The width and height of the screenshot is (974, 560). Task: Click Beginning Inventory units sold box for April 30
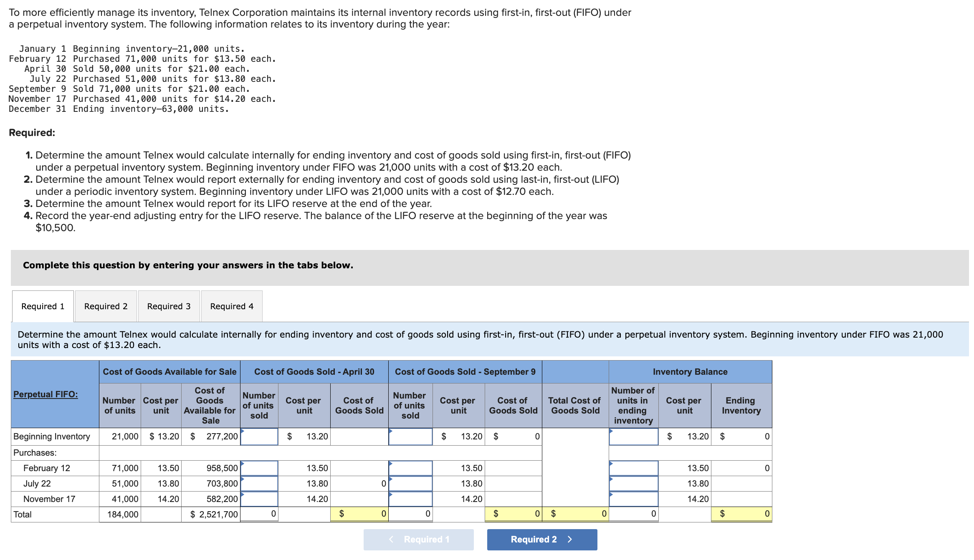point(259,436)
